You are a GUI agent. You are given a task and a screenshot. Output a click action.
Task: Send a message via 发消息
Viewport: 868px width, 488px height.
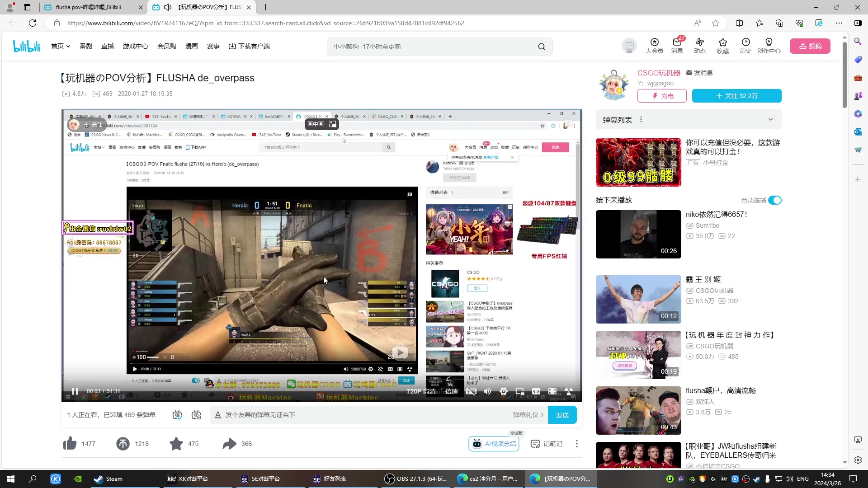(699, 73)
